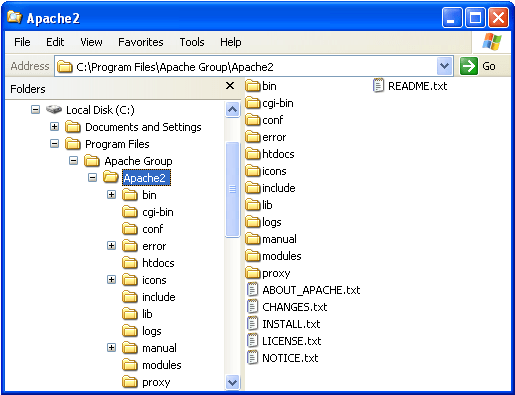Click Documents and Settings folder icon in tree
This screenshot has width=515, height=395.
[73, 127]
